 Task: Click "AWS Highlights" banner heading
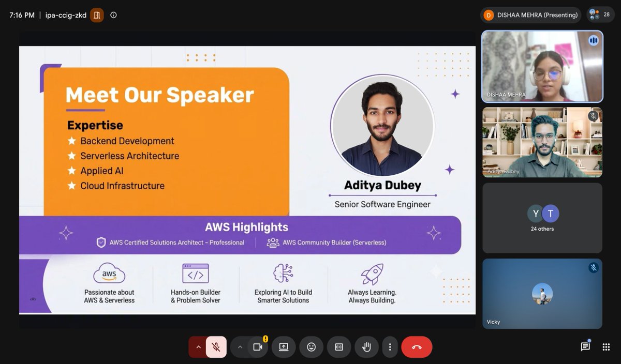tap(246, 227)
